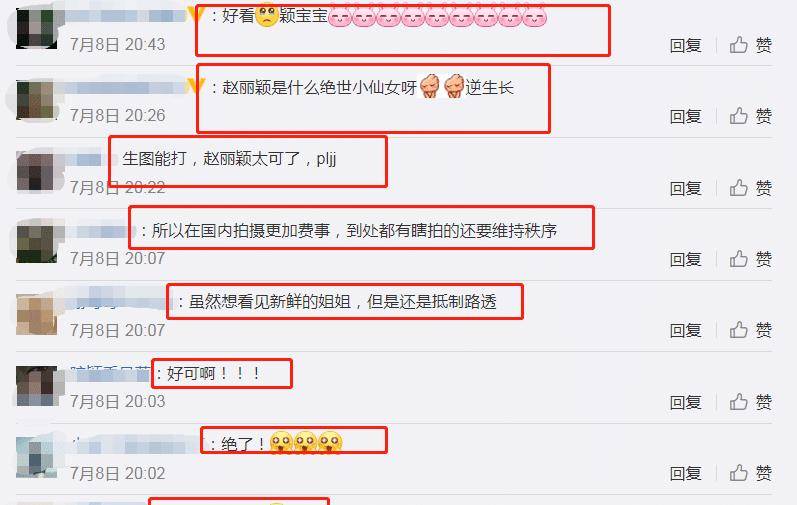Image resolution: width=797 pixels, height=505 pixels.
Task: Open username of the 20:02 commenter
Action: click(x=135, y=446)
